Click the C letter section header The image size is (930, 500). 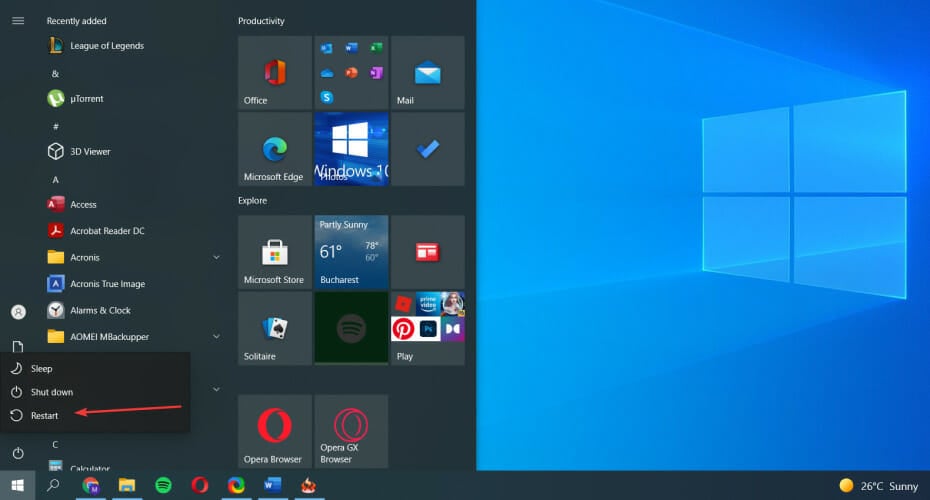pos(55,444)
